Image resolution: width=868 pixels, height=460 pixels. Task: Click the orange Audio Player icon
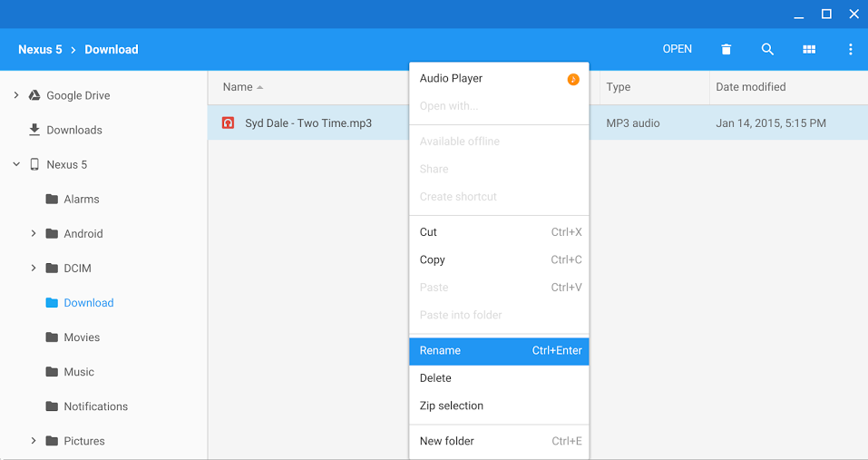pyautogui.click(x=573, y=79)
